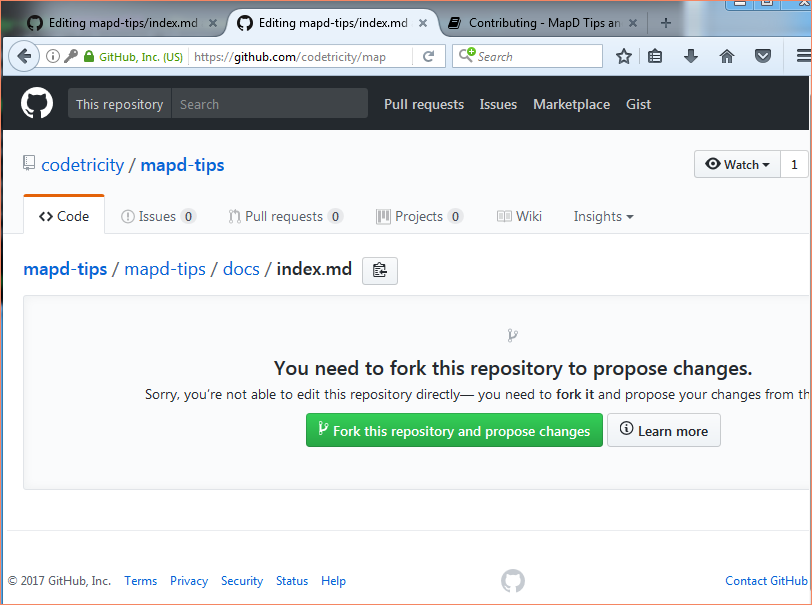
Task: Click Contact GitHub footer link
Action: pos(766,581)
